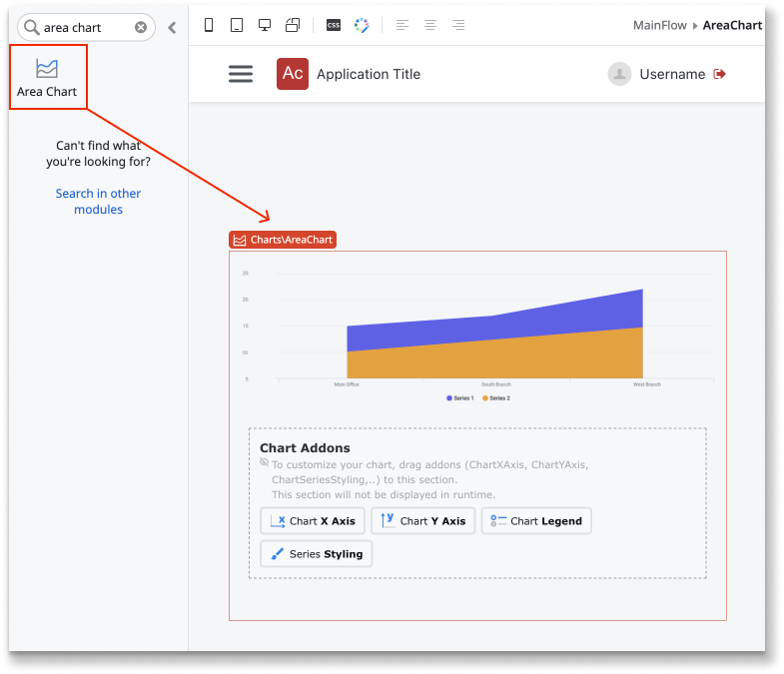The image size is (784, 674).
Task: Click the Main Office axis label
Action: click(x=347, y=384)
